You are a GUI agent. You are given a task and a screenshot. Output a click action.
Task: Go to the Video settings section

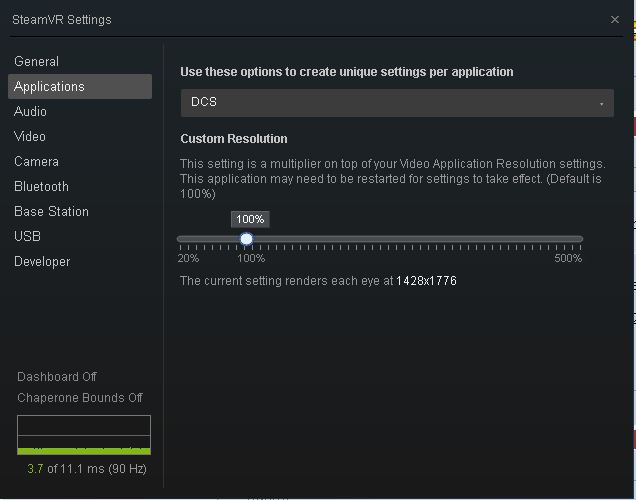[30, 136]
